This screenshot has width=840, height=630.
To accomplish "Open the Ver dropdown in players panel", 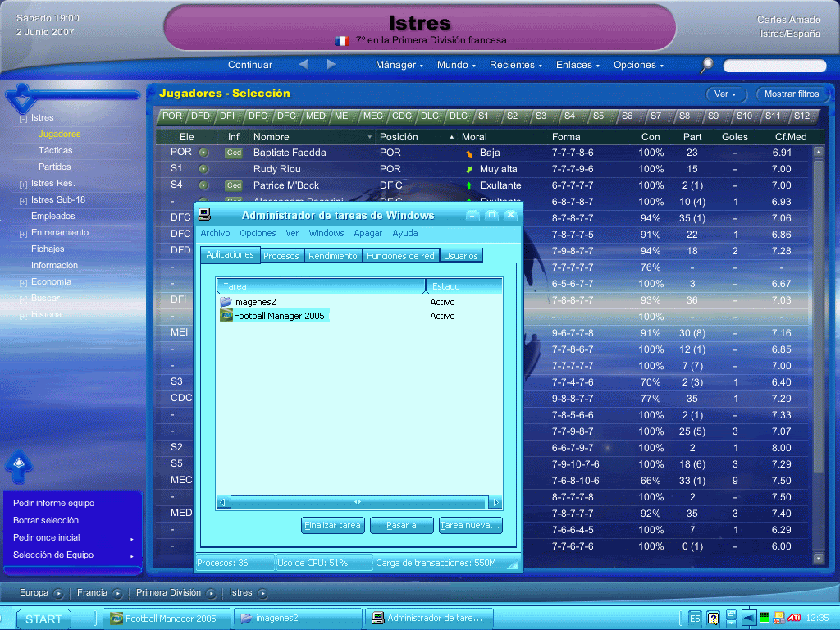I will coord(725,94).
